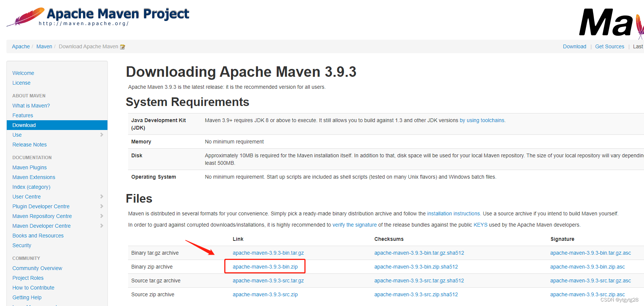Click the Apache Maven Project banner title
Image resolution: width=644 pixels, height=306 pixels.
pyautogui.click(x=118, y=14)
